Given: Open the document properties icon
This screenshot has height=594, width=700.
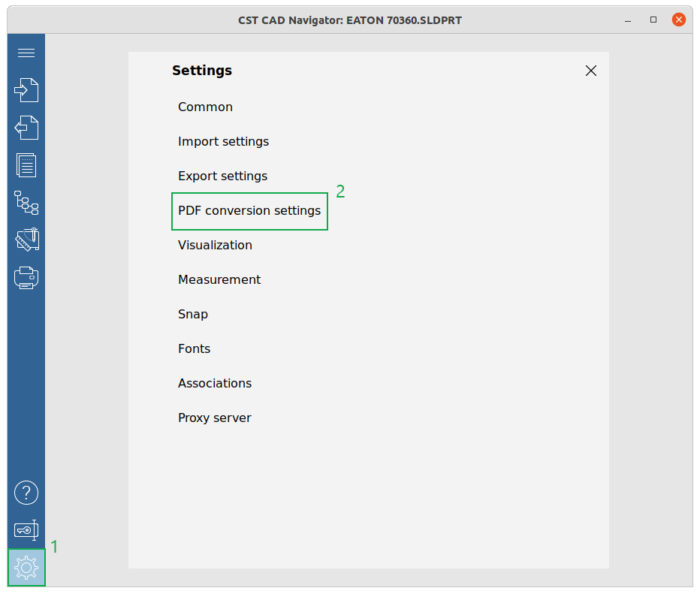Looking at the screenshot, I should [x=26, y=165].
